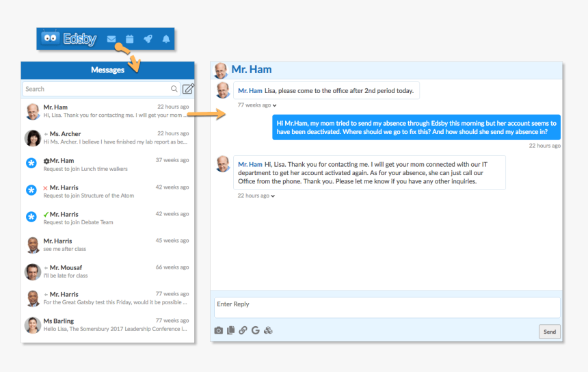Click the camera icon below reply box
The width and height of the screenshot is (588, 372).
click(x=219, y=330)
